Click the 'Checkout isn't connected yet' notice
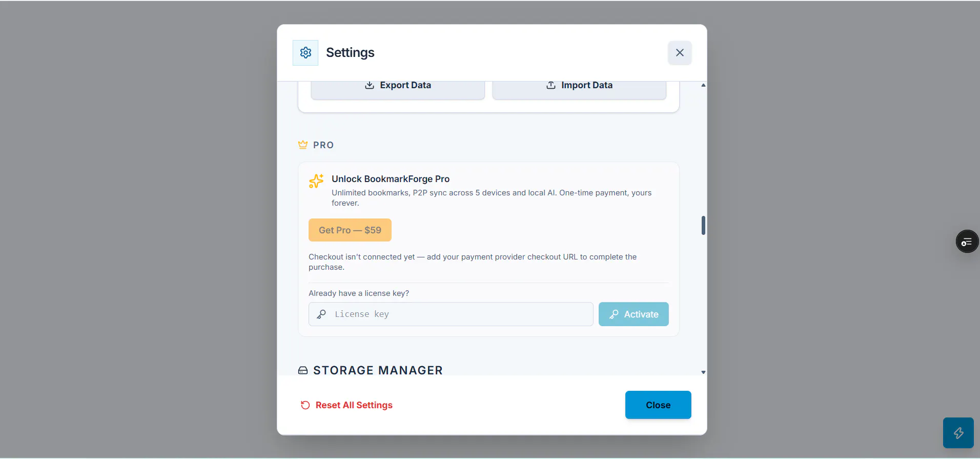The height and width of the screenshot is (459, 980). pyautogui.click(x=473, y=262)
